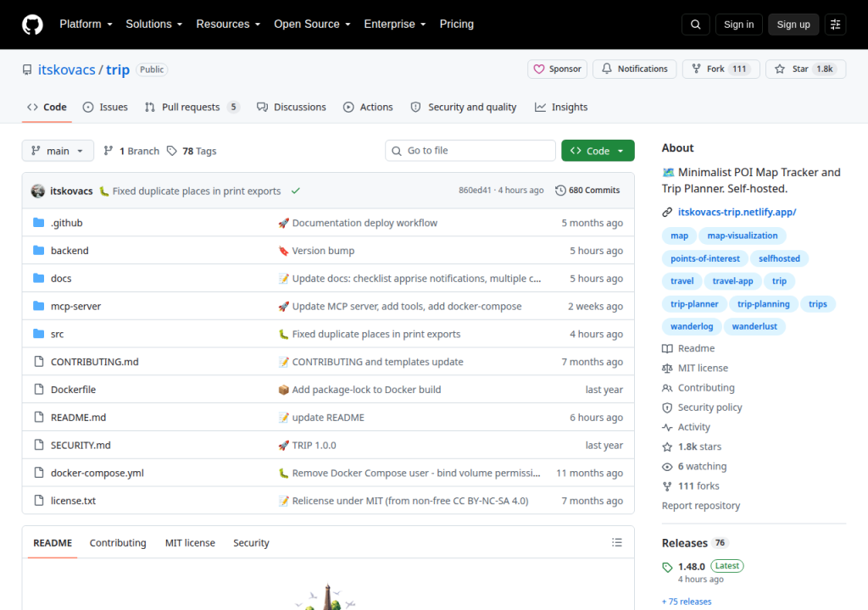Switch to the Insights tab
The image size is (868, 610).
(x=561, y=108)
